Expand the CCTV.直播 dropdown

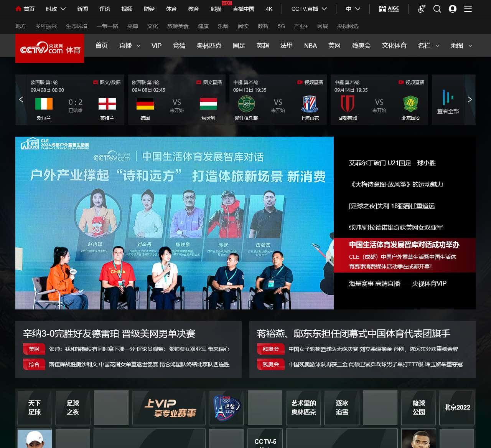309,8
